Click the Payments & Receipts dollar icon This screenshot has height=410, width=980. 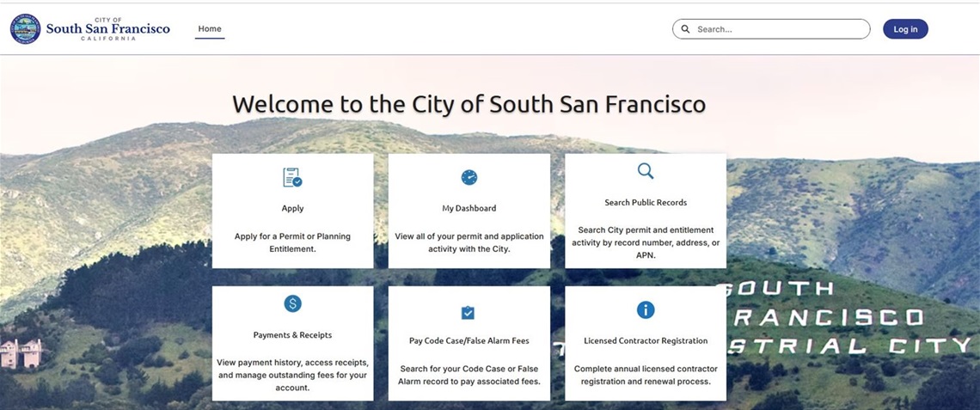click(x=292, y=303)
